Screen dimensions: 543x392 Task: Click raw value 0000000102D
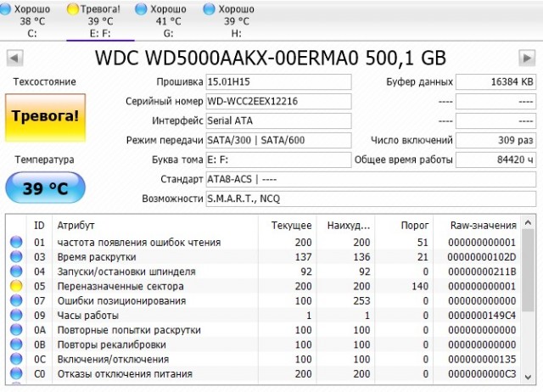pos(482,257)
